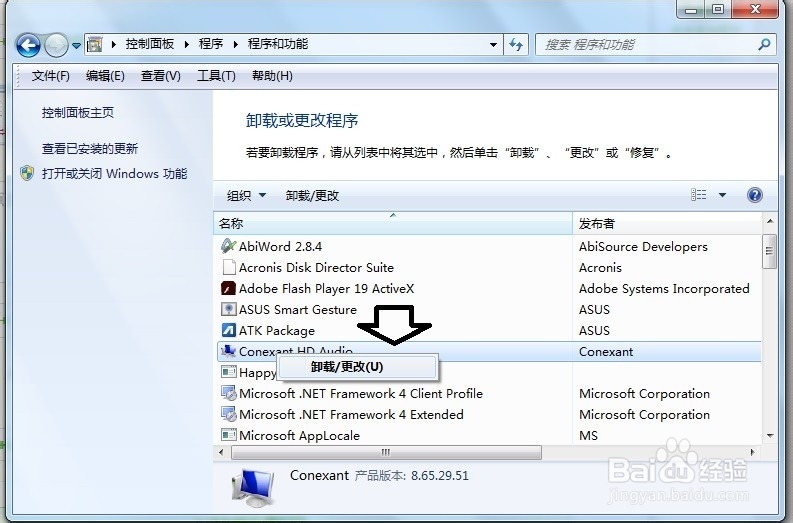Screen dimensions: 793x523
Task: Click the vertical scrollbar up arrow
Action: [x=769, y=222]
